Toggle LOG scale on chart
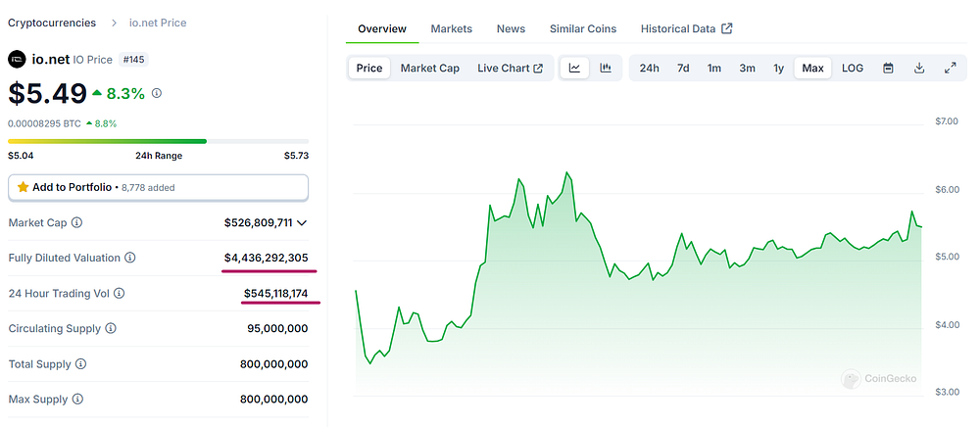Viewport: 980px width, 427px height. (853, 68)
